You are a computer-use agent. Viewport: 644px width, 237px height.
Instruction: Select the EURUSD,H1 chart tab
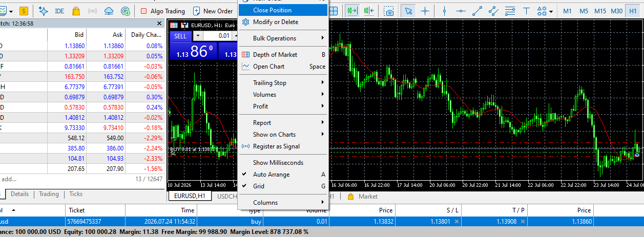click(x=190, y=196)
